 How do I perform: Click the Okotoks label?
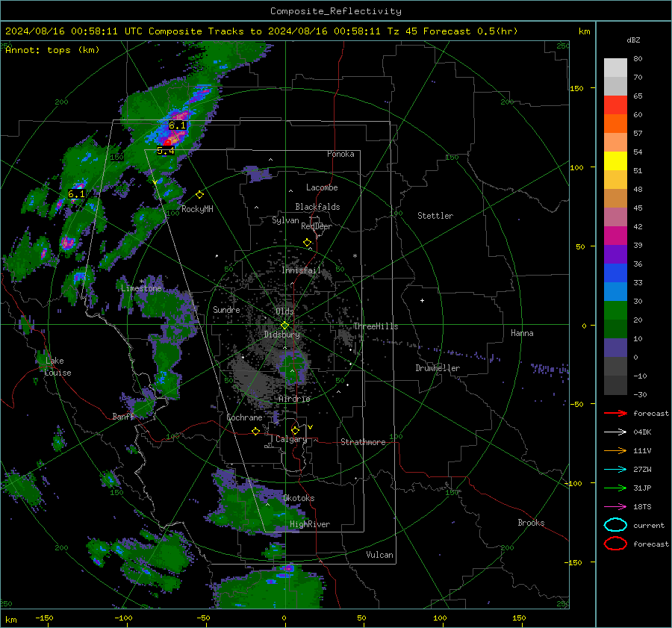point(299,498)
